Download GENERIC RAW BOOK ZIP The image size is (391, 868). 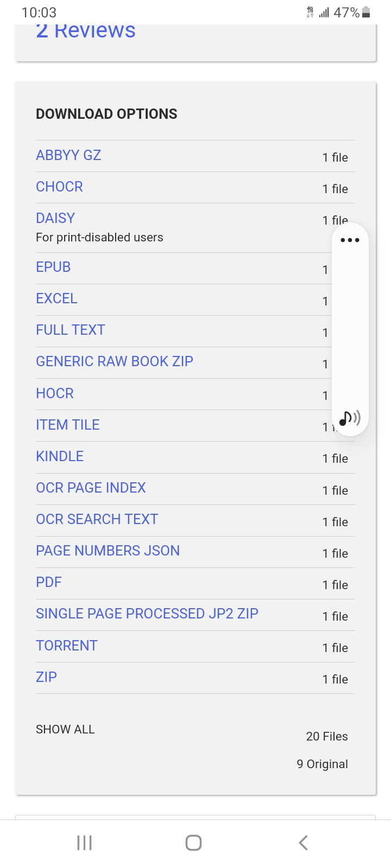click(115, 361)
